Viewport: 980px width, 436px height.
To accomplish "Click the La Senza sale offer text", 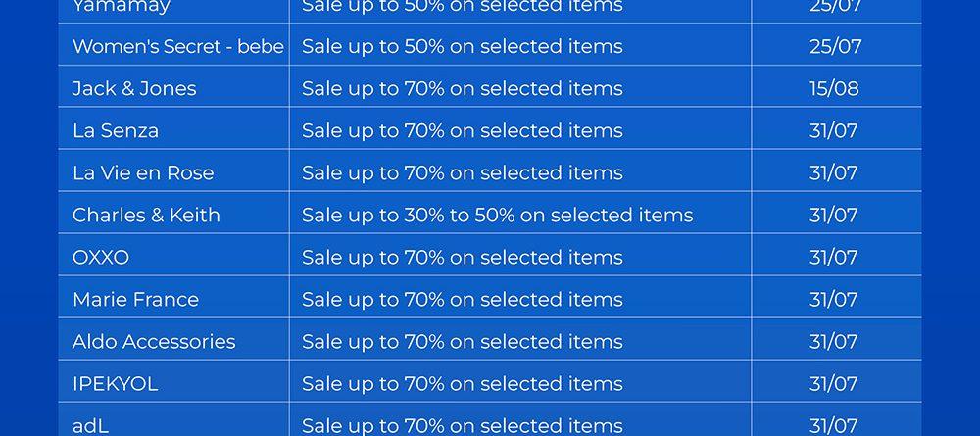I will (x=462, y=130).
